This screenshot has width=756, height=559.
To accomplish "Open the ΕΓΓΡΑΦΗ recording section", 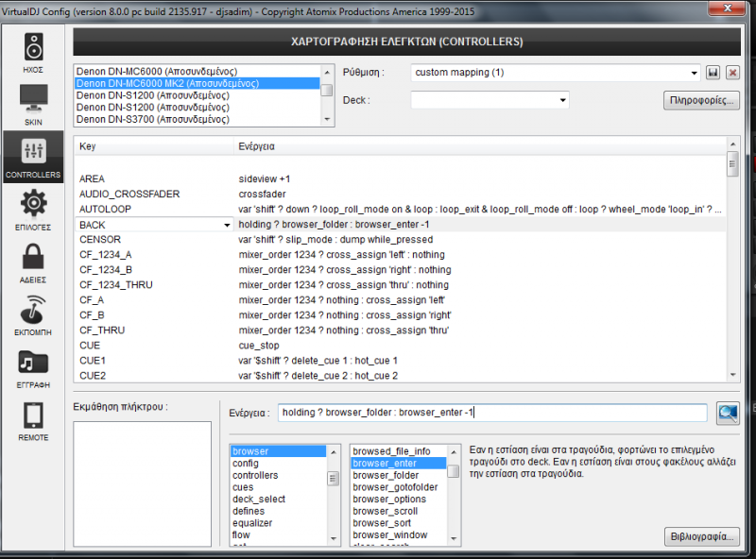I will point(33,367).
